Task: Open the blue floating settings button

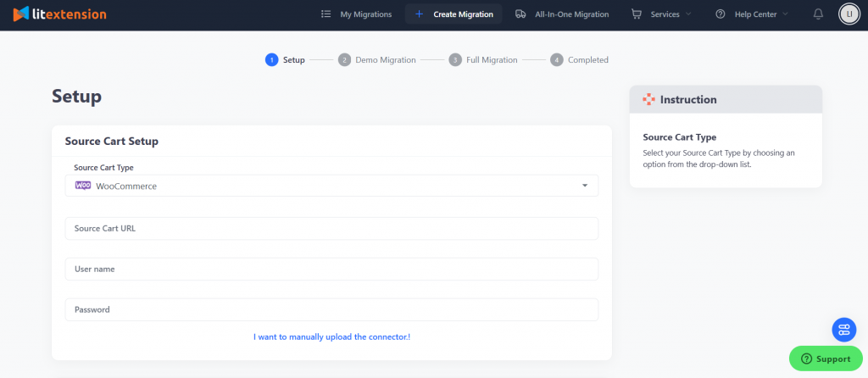Action: point(844,330)
